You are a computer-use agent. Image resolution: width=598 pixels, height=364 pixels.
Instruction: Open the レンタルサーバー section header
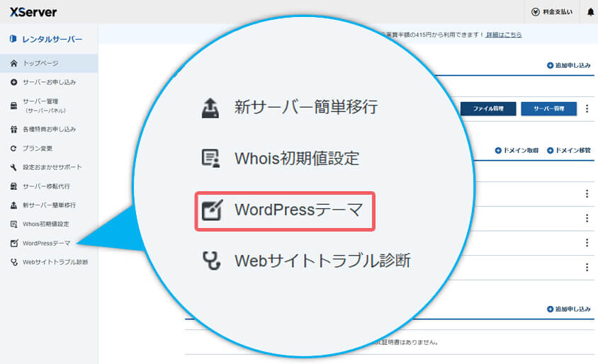coord(46,39)
